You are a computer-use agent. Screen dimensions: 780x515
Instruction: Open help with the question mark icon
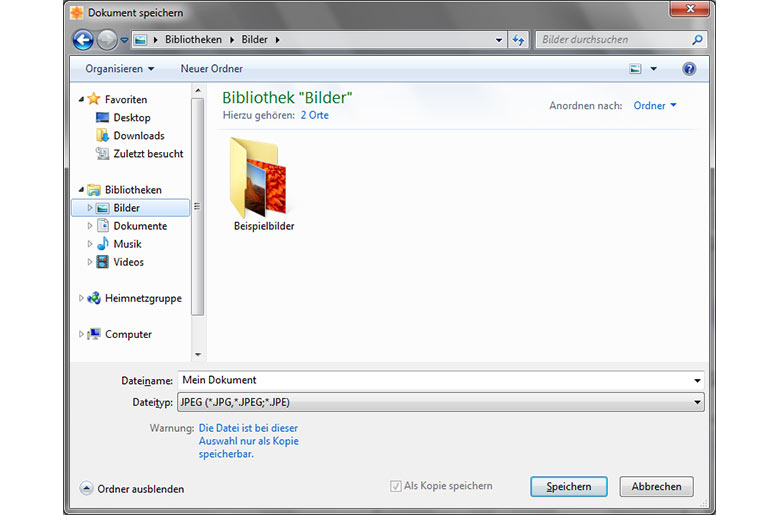[x=689, y=69]
